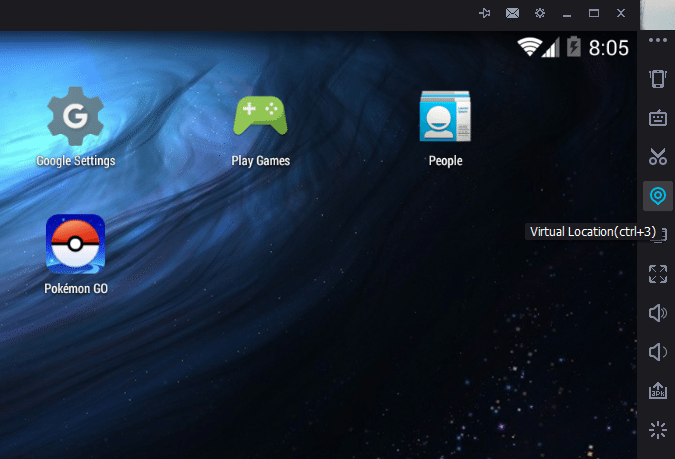Toggle fullscreen mode in sidebar
The width and height of the screenshot is (675, 459).
[657, 274]
